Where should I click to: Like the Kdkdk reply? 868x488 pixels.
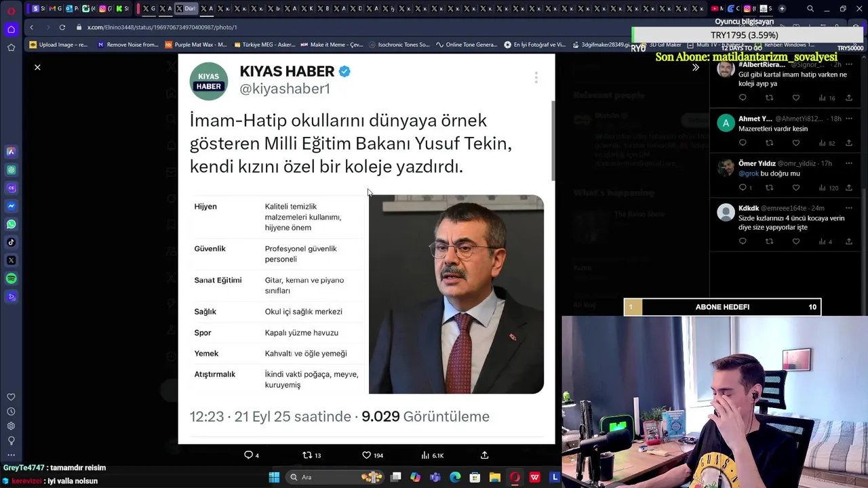pos(796,241)
